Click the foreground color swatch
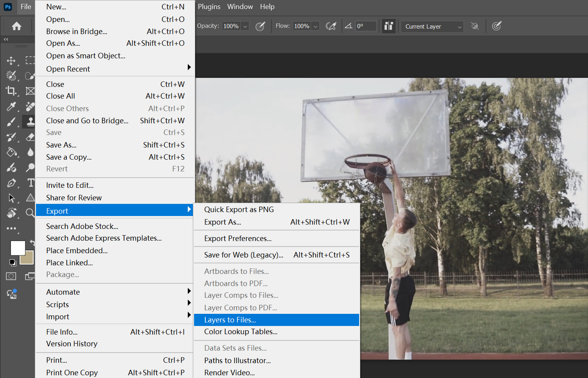The width and height of the screenshot is (588, 378). click(x=17, y=247)
